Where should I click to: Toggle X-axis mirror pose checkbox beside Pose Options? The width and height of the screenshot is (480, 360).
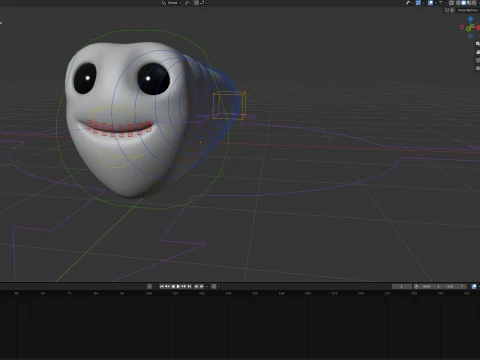coord(452,10)
